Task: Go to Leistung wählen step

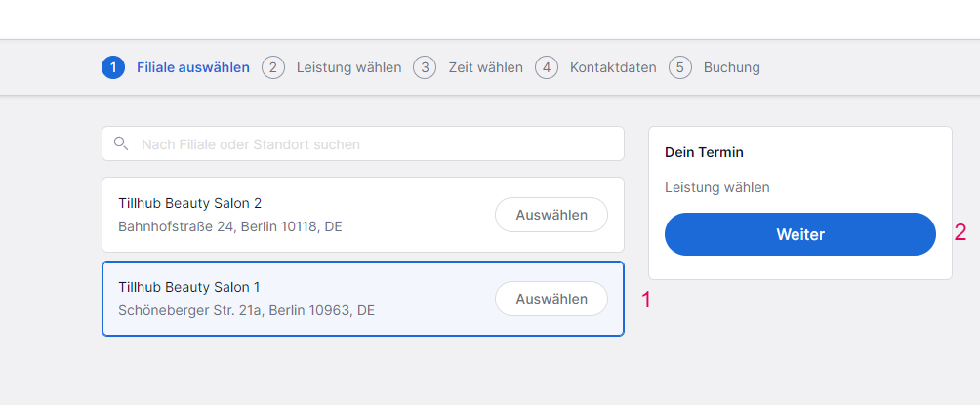Action: point(348,67)
